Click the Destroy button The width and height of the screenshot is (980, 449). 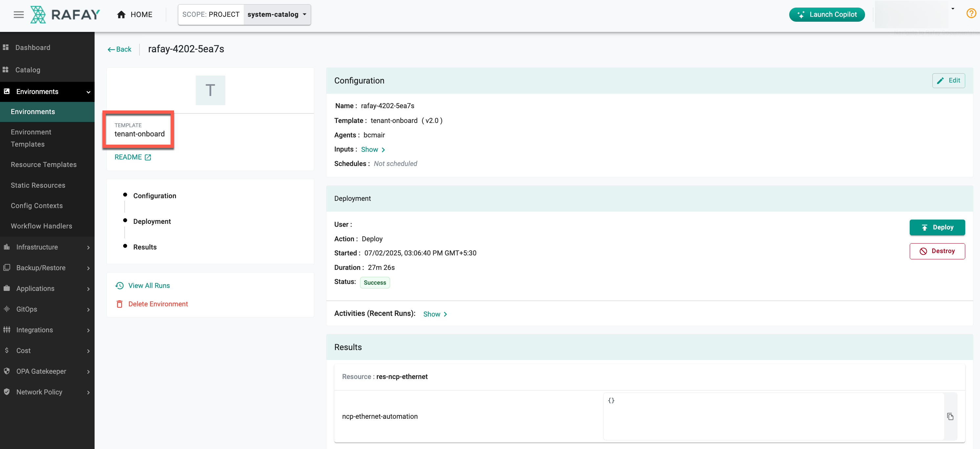pos(937,251)
